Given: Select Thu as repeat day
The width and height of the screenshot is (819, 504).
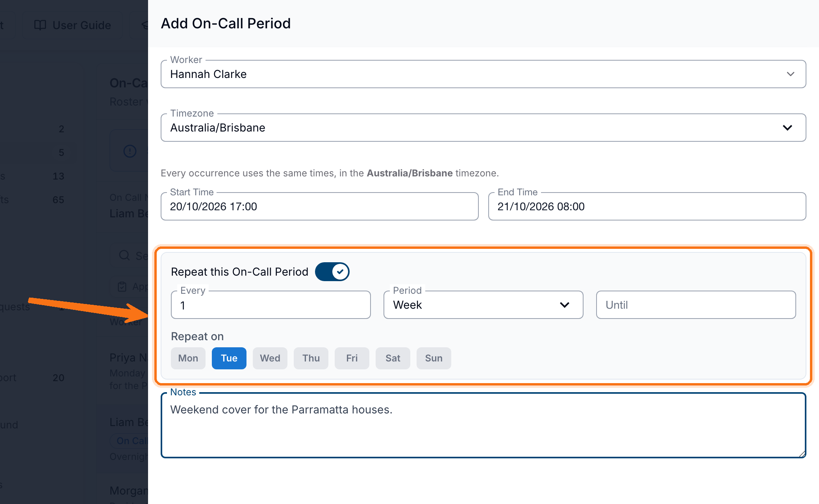Looking at the screenshot, I should 311,358.
